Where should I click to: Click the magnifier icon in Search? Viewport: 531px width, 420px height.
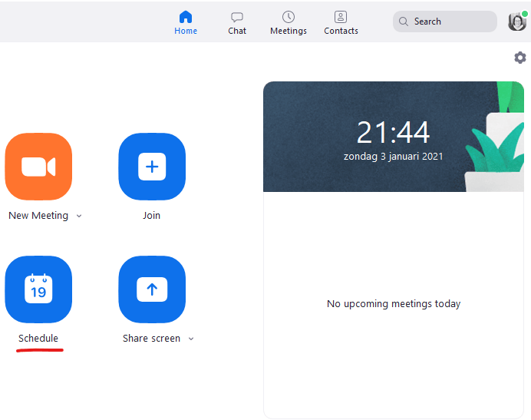(x=404, y=21)
